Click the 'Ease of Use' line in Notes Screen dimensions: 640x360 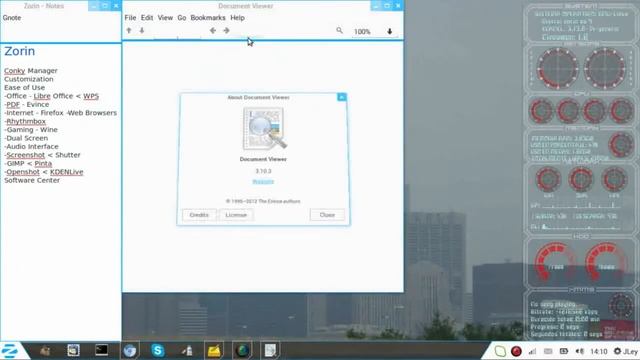coord(24,87)
